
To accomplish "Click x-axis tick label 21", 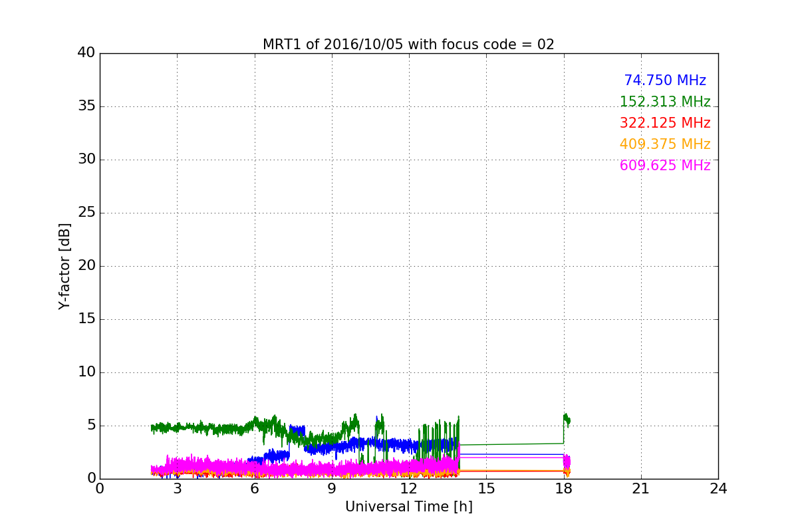I will tap(641, 489).
